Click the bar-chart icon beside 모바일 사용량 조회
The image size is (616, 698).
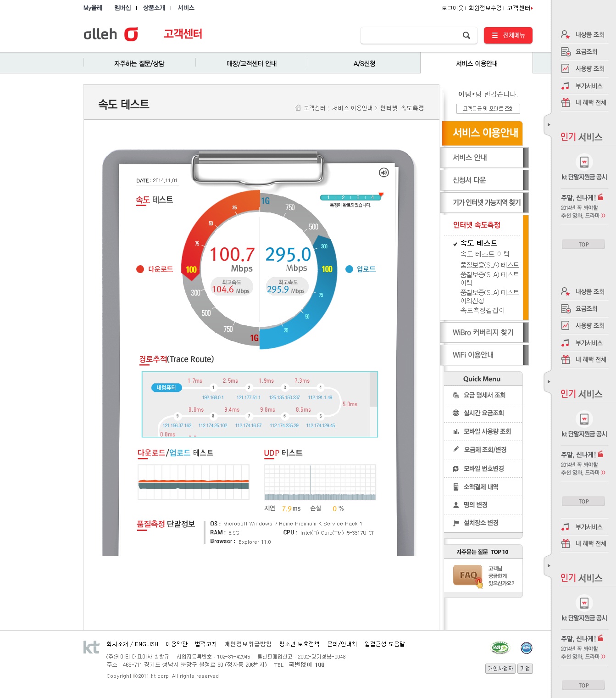coord(456,431)
